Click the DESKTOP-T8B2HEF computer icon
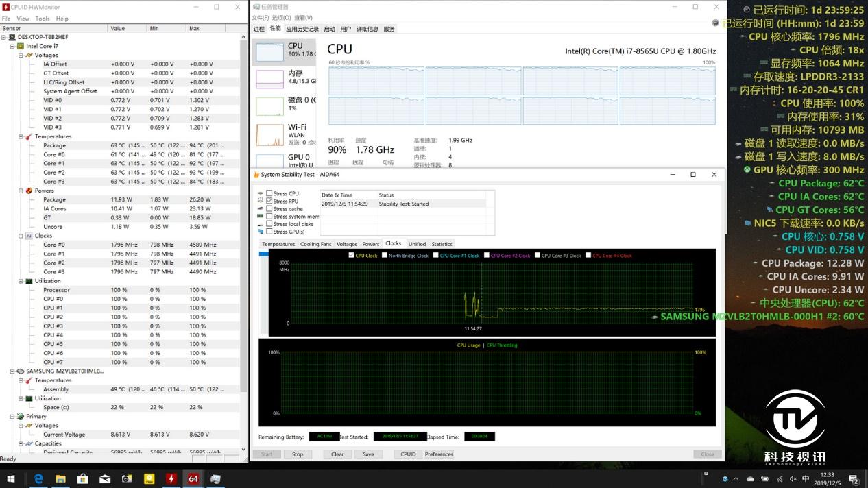 point(12,37)
